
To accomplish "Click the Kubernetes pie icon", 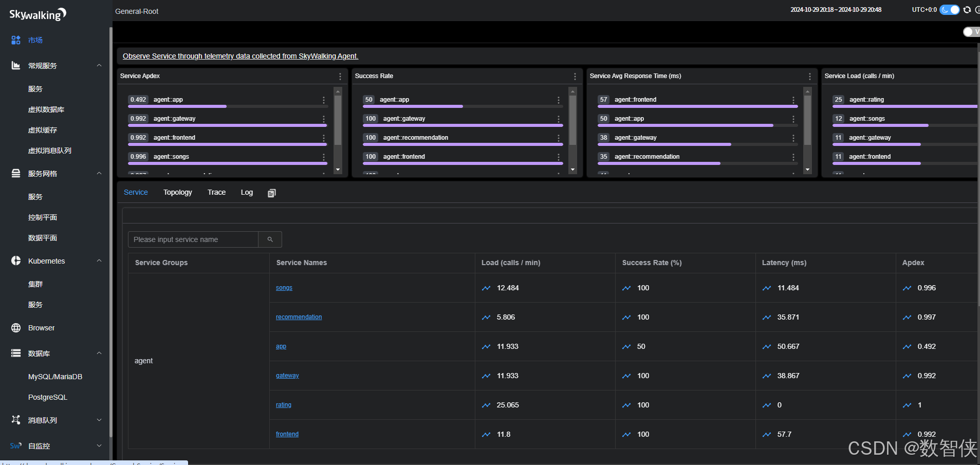I will (x=16, y=261).
